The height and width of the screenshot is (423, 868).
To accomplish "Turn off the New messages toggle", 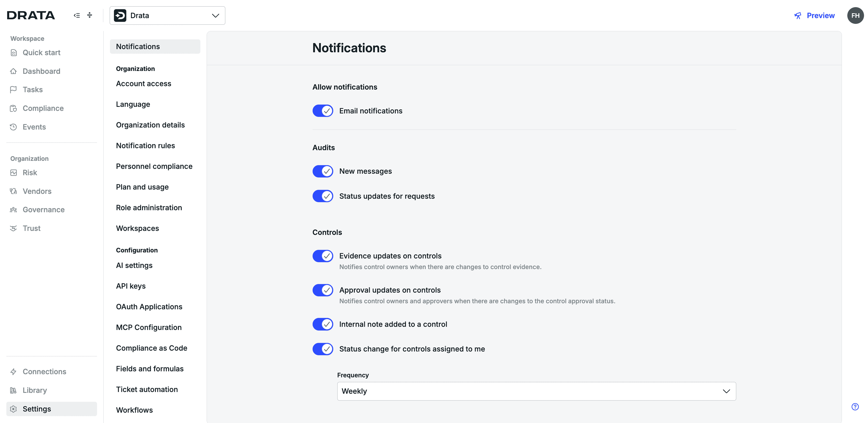I will click(322, 171).
